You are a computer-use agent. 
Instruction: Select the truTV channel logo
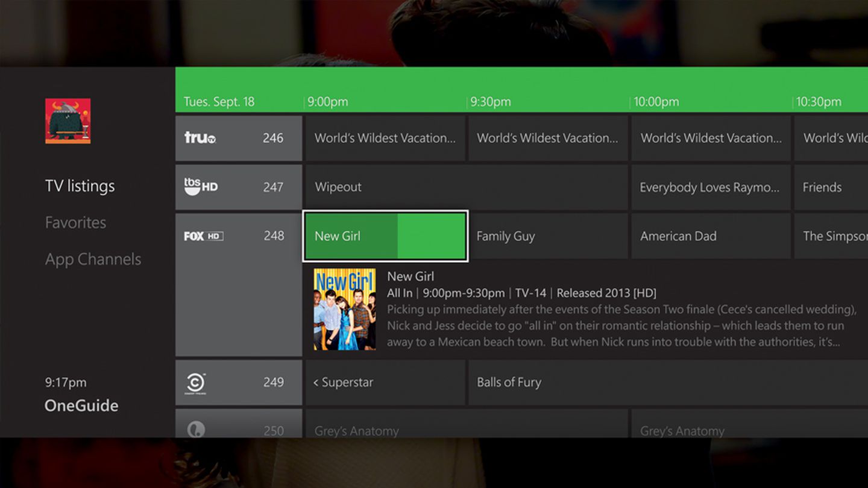(x=199, y=138)
